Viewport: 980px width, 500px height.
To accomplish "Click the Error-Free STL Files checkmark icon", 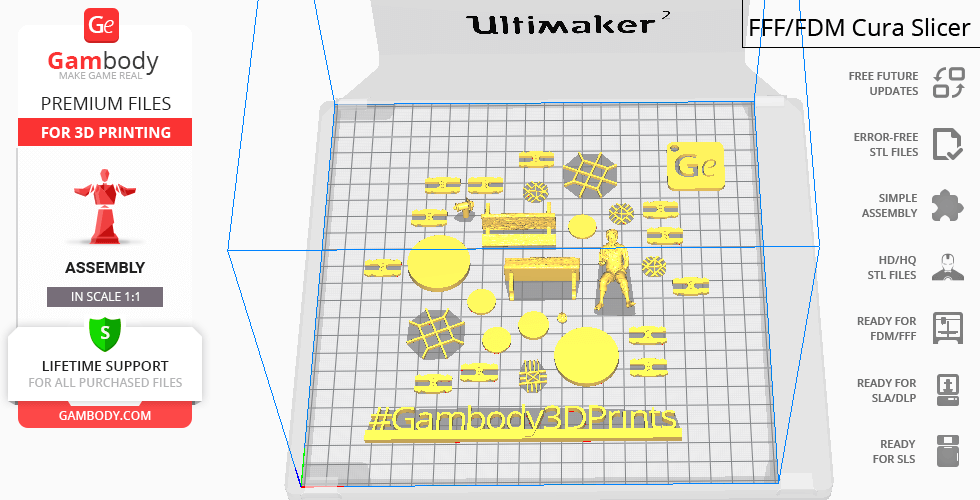I will click(x=947, y=144).
